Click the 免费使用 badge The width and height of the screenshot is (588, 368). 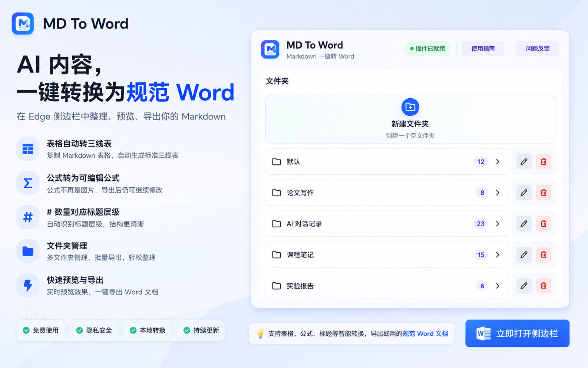[x=41, y=330]
